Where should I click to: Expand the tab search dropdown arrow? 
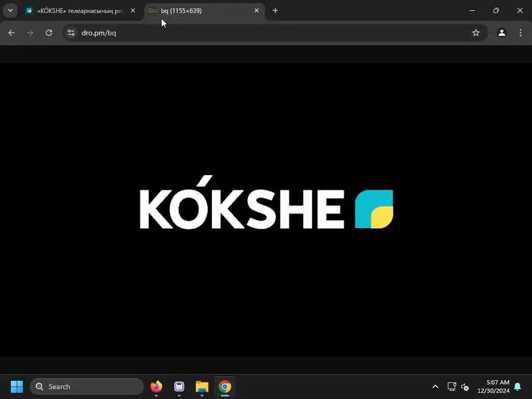(10, 10)
